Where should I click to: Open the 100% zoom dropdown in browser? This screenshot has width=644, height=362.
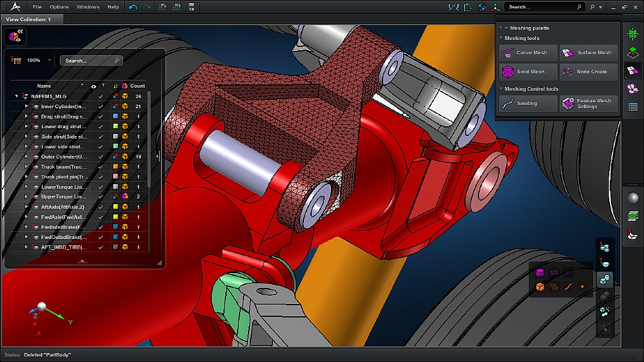(x=50, y=61)
